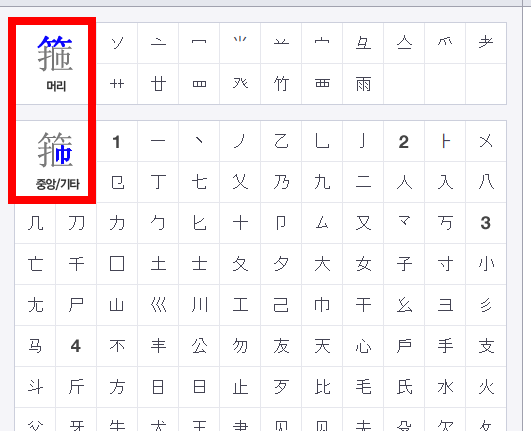This screenshot has height=431, width=531.
Task: Choose the 匕 spoon component
Action: point(199,223)
